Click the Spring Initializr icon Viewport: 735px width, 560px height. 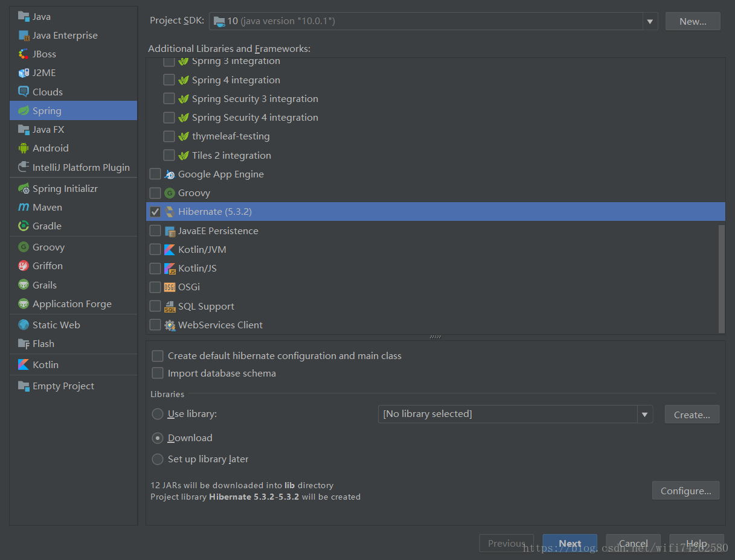[x=24, y=188]
